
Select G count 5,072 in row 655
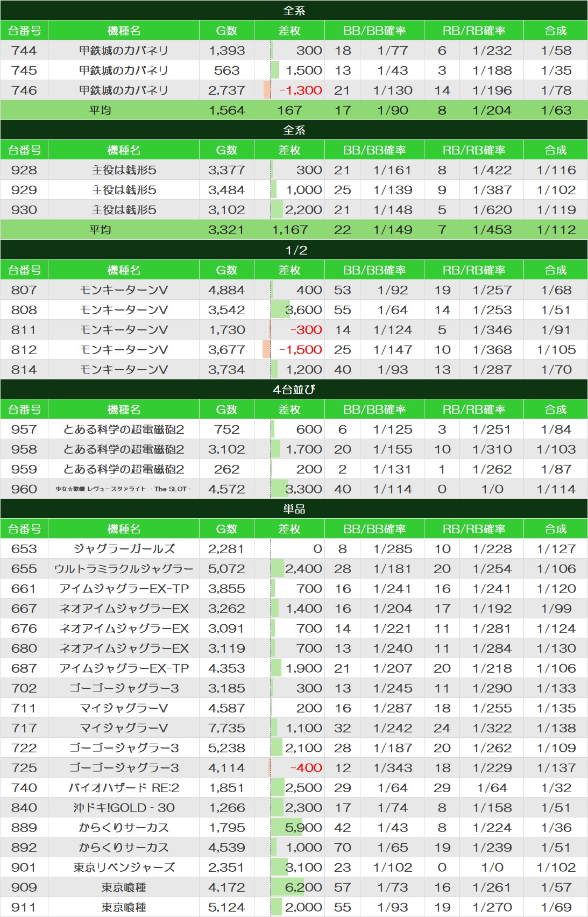coord(226,569)
